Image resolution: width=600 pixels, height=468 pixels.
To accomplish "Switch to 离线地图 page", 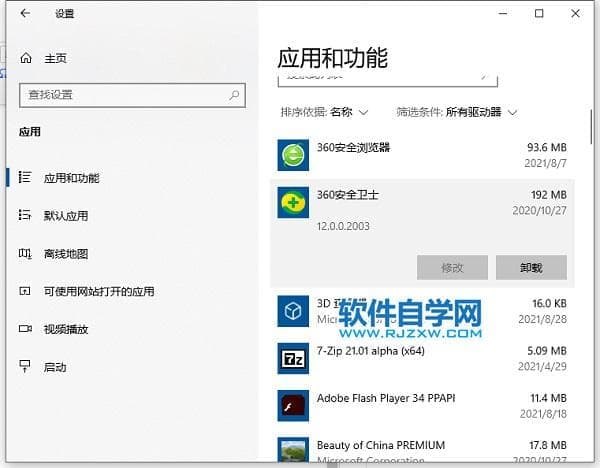I will pos(65,254).
